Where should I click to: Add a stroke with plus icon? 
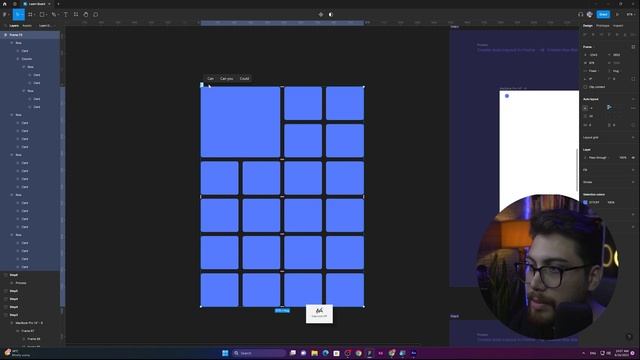633,182
